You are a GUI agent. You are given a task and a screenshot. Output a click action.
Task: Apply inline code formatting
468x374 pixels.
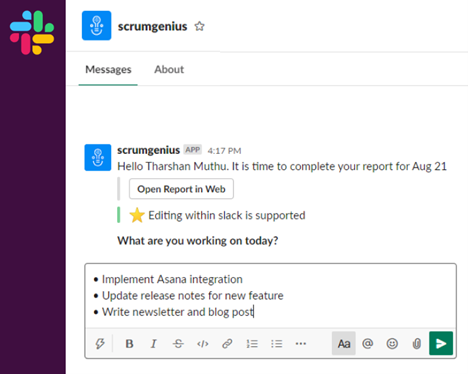[203, 344]
